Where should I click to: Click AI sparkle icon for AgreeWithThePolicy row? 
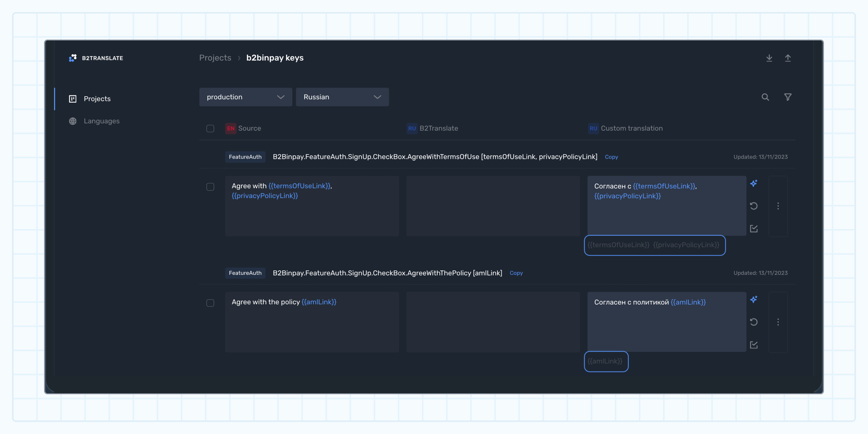[754, 299]
